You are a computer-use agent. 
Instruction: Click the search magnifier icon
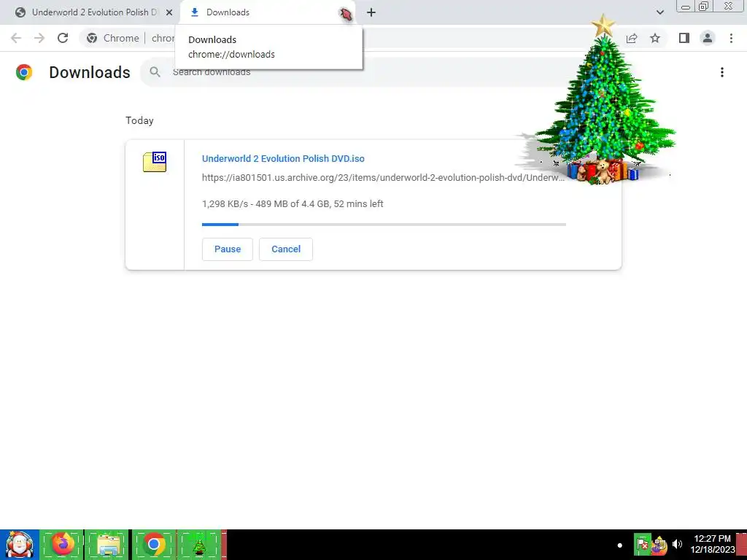point(155,72)
